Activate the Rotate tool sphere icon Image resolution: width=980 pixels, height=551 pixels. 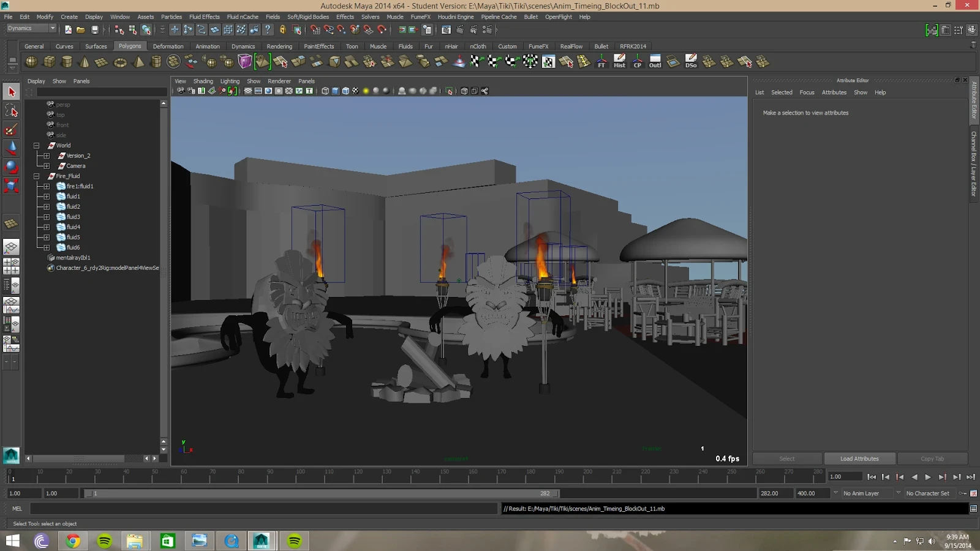coord(11,167)
